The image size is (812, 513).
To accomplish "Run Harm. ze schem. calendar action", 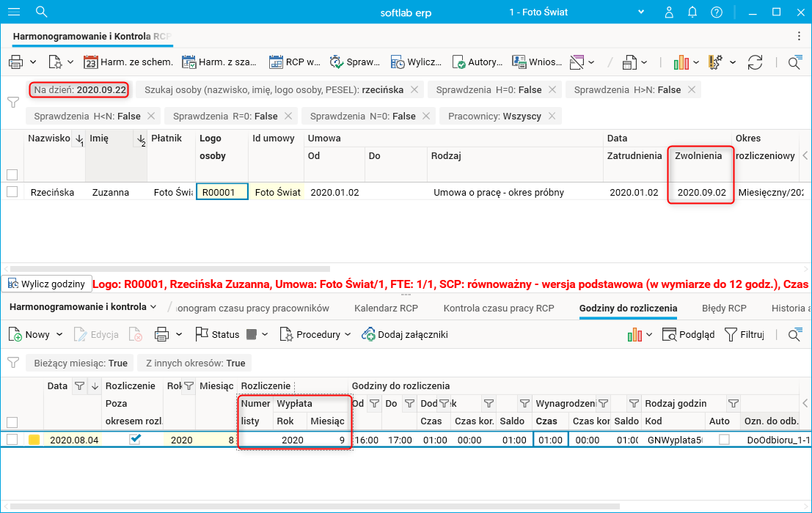I will (128, 62).
